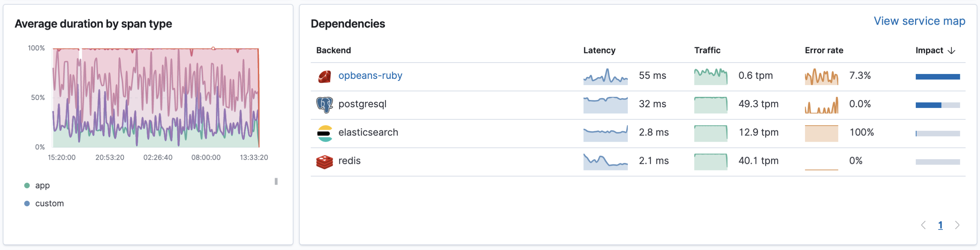Click the legend scrollbar handle
Image resolution: width=980 pixels, height=250 pixels.
(x=276, y=182)
